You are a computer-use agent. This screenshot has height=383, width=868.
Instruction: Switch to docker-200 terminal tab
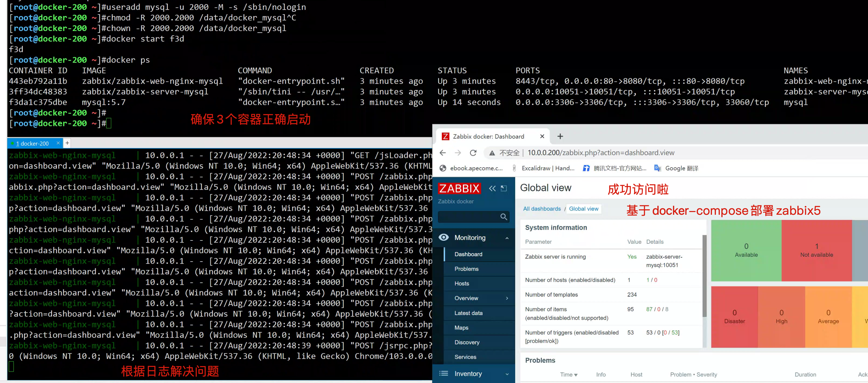tap(32, 144)
